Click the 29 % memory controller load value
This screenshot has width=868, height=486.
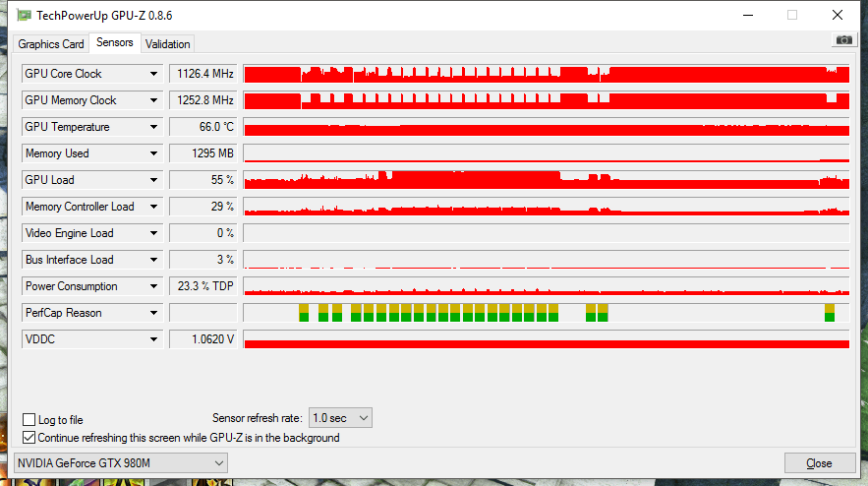(203, 207)
